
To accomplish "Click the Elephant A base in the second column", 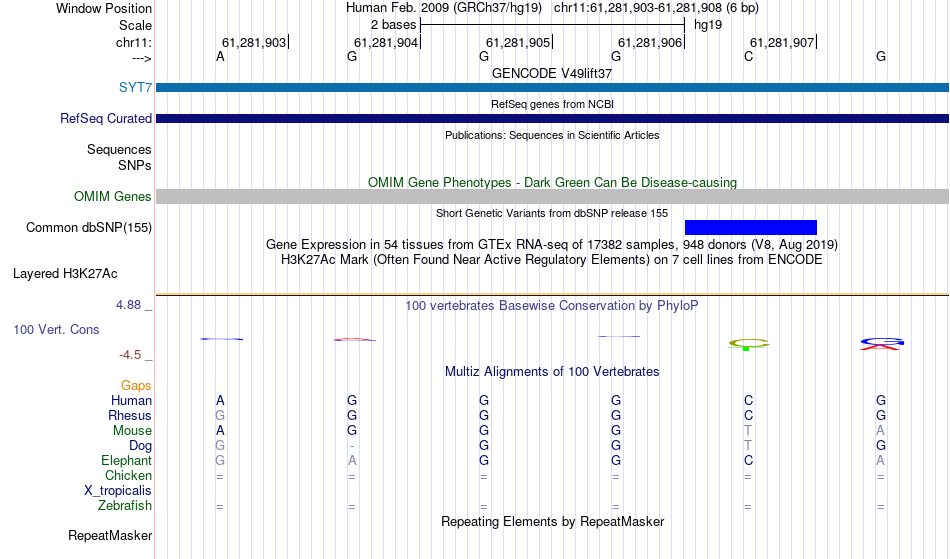I will coord(352,460).
